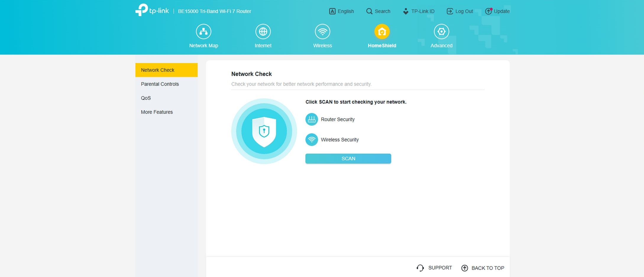The image size is (644, 277).
Task: Open the English language selector
Action: (342, 11)
